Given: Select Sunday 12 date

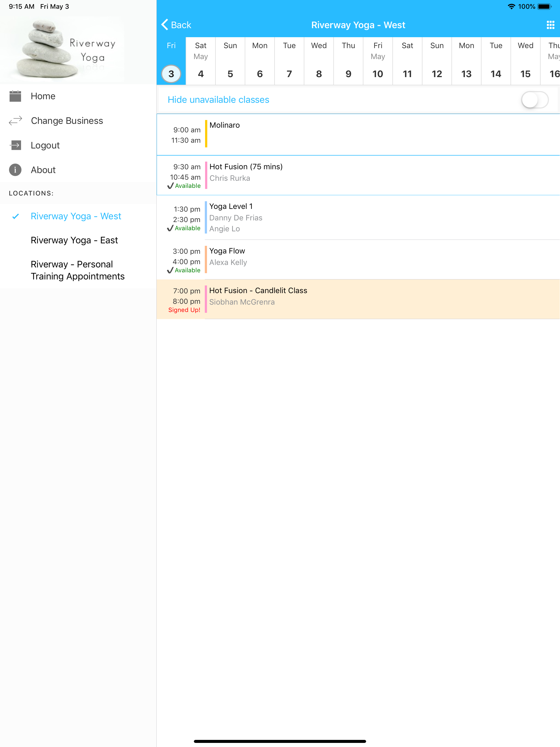Looking at the screenshot, I should (437, 61).
